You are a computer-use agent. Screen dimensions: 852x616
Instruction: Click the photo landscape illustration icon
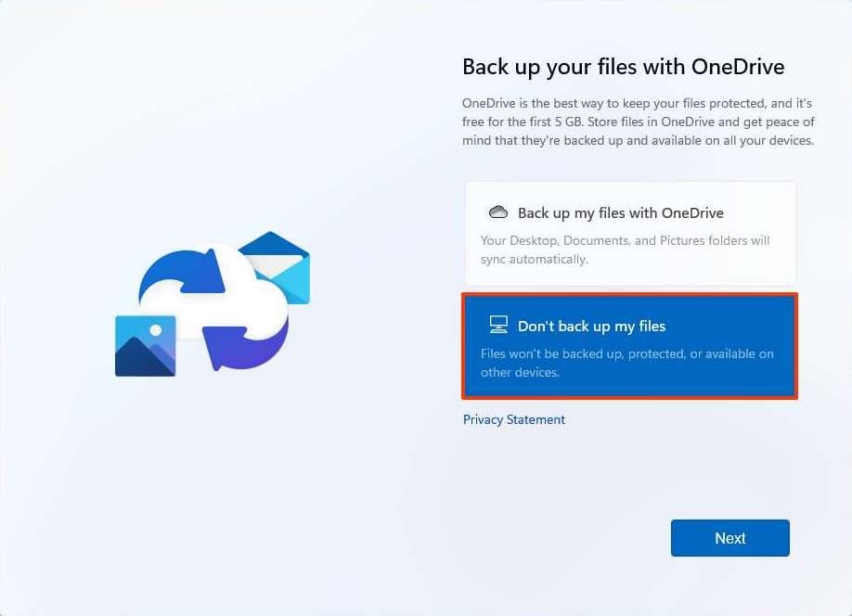[145, 346]
